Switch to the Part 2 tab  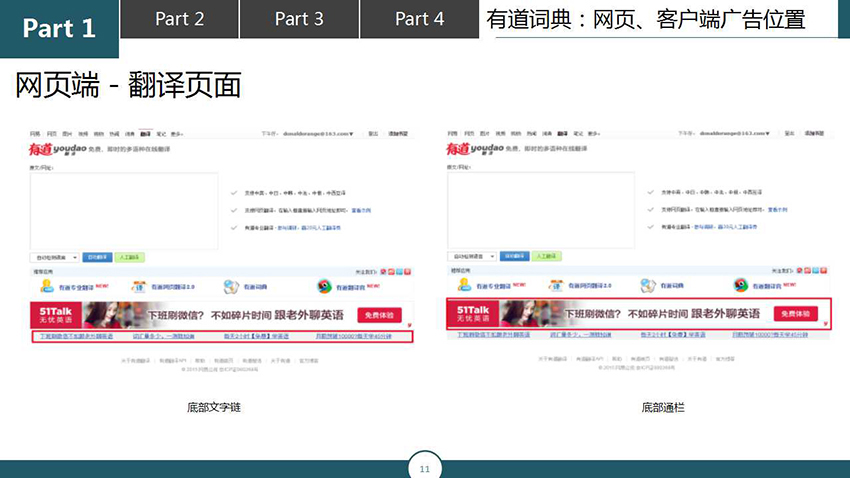coord(179,19)
